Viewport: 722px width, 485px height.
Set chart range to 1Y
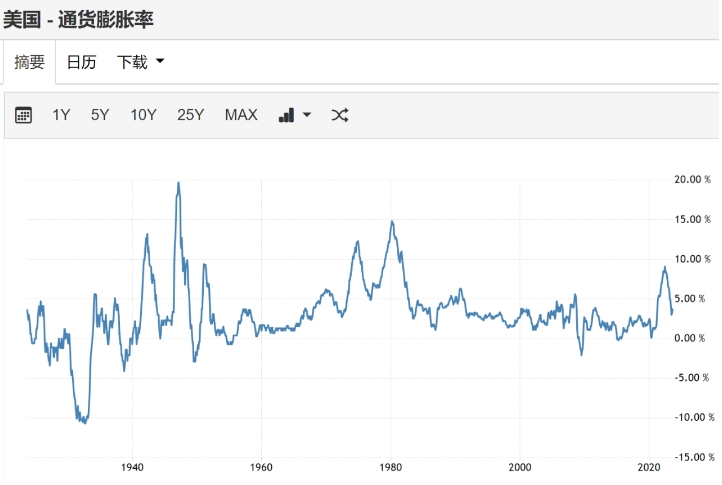click(x=61, y=115)
